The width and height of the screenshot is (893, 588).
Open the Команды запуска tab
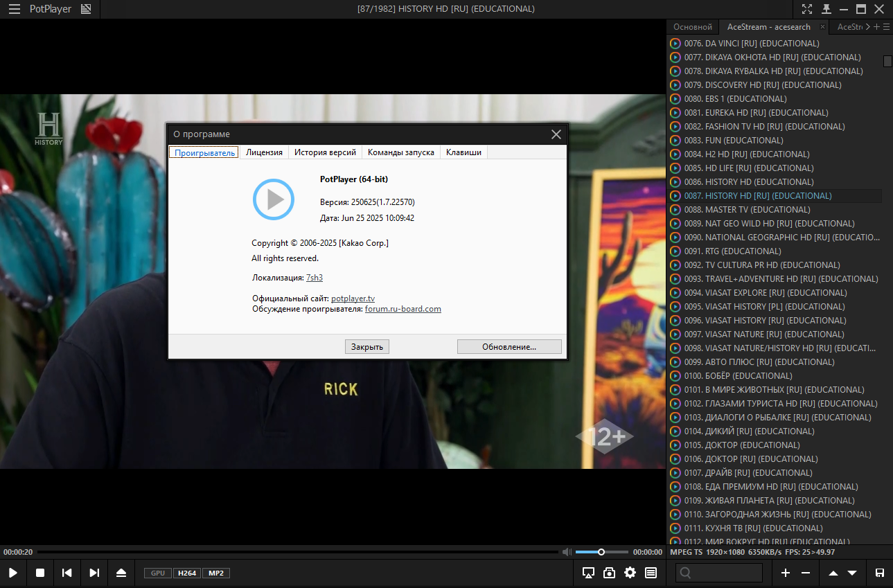pyautogui.click(x=401, y=152)
